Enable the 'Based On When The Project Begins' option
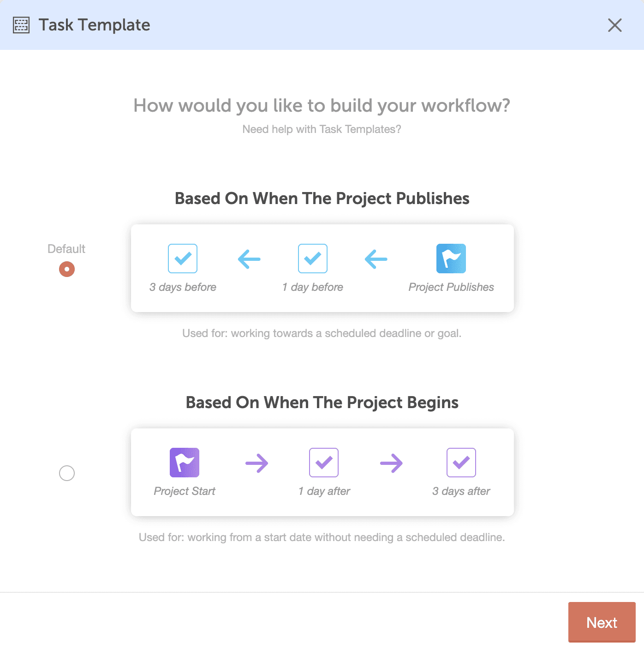The width and height of the screenshot is (644, 650). click(67, 473)
